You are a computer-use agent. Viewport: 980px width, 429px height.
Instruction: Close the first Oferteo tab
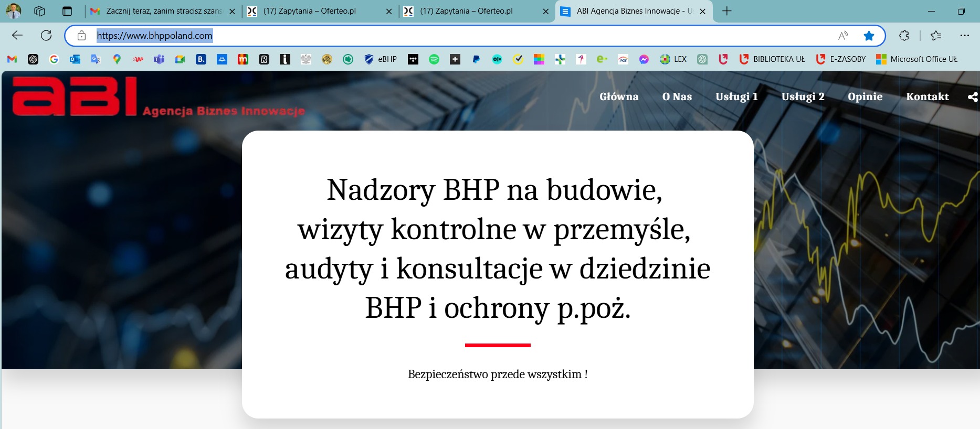(389, 11)
